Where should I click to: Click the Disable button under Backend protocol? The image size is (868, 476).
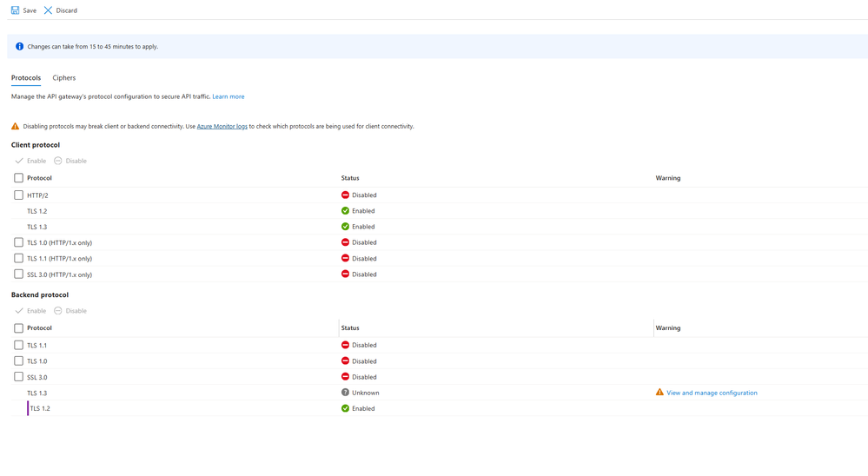click(70, 310)
